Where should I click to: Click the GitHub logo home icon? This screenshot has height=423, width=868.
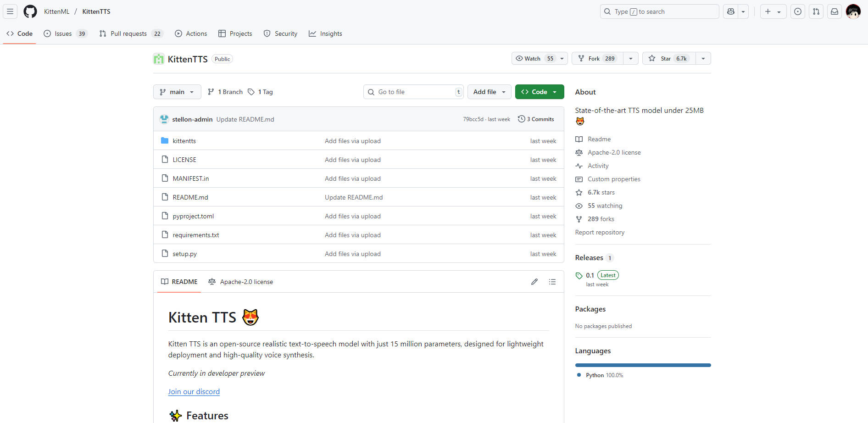[x=30, y=11]
